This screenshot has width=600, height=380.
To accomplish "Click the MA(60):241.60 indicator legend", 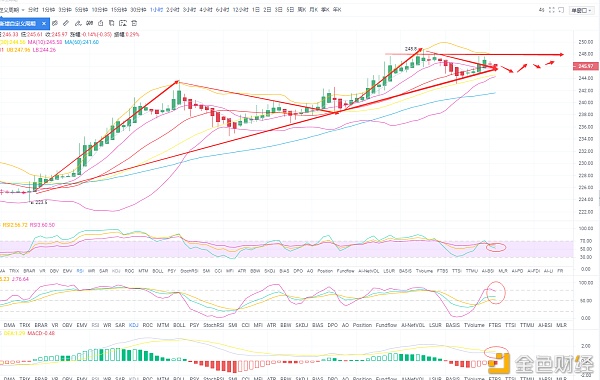I will pos(82,42).
